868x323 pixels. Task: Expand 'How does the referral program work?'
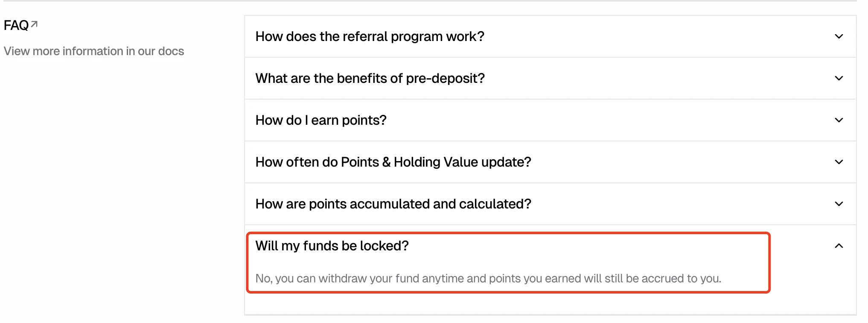tap(370, 36)
